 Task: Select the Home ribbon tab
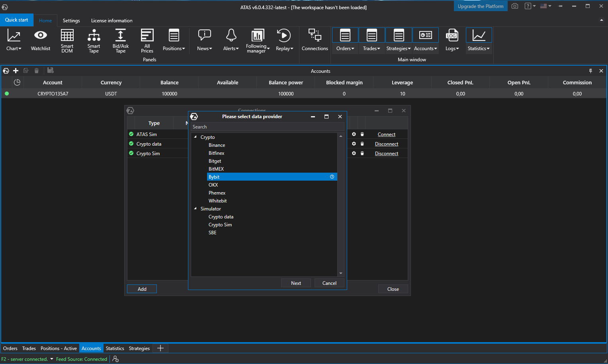click(x=45, y=21)
